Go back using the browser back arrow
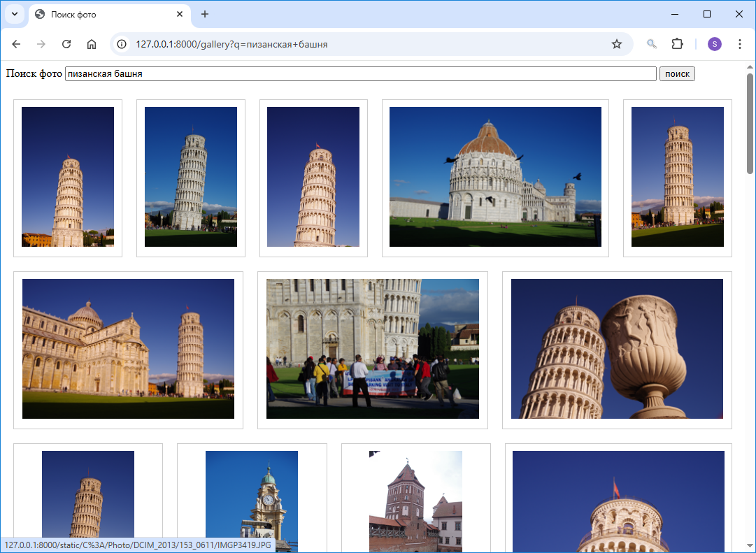The height and width of the screenshot is (553, 756). pos(16,44)
